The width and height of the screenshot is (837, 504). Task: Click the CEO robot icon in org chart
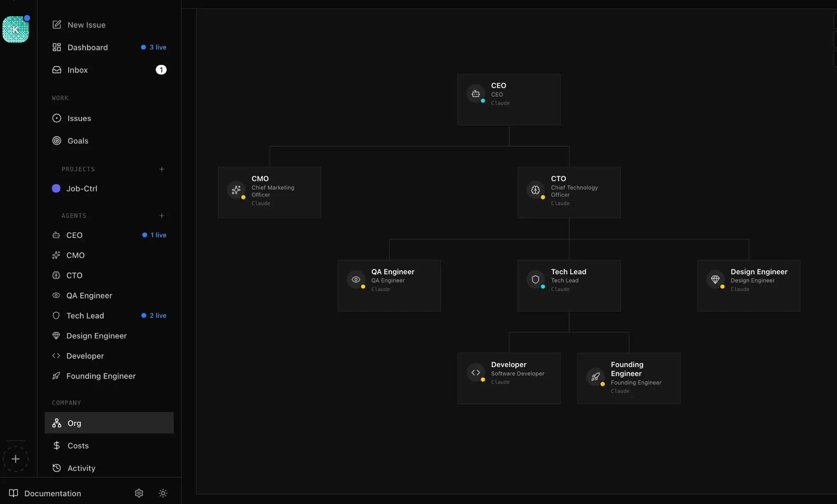tap(475, 94)
